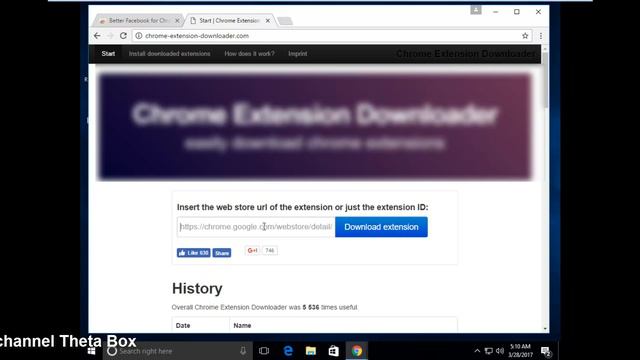The image size is (640, 360).
Task: Click the network icon in system tray
Action: coord(489,351)
